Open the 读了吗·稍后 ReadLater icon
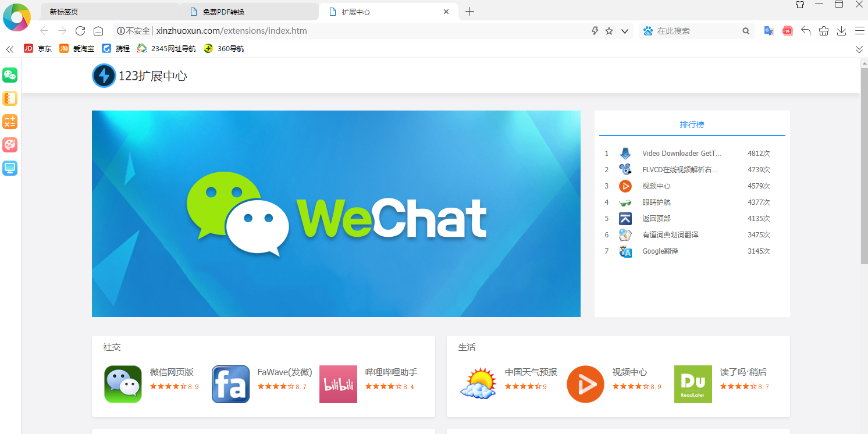 pos(693,384)
